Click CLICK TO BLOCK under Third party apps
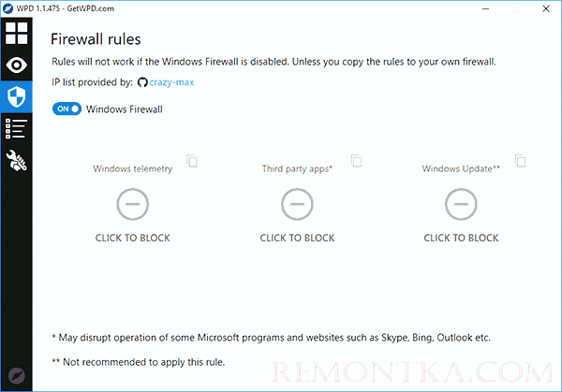562x392 pixels. coord(297,238)
